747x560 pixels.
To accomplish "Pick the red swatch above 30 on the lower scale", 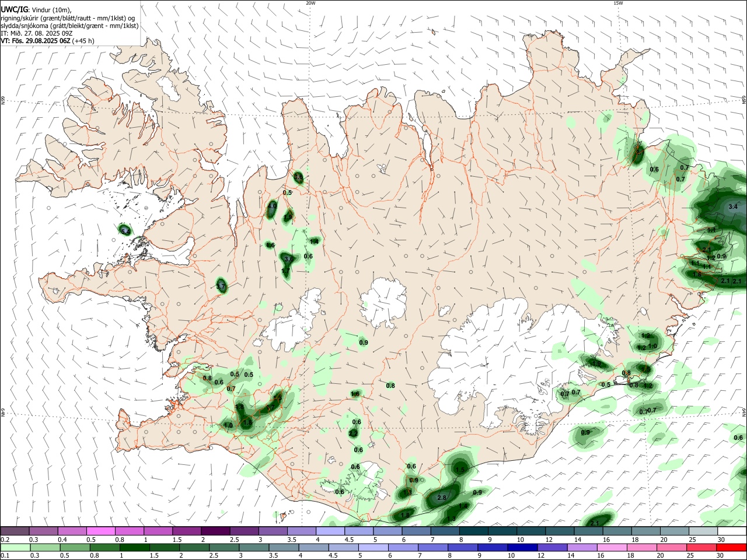I will click(731, 547).
